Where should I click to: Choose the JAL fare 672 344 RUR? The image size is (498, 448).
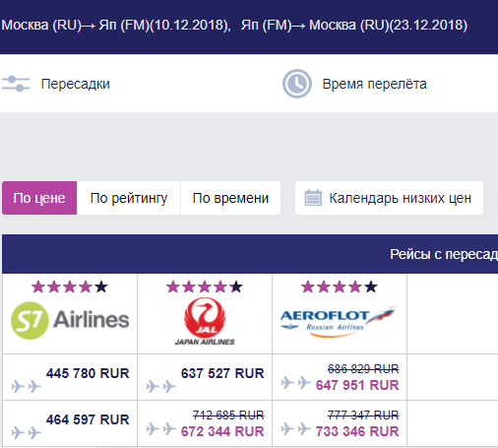pos(222,431)
